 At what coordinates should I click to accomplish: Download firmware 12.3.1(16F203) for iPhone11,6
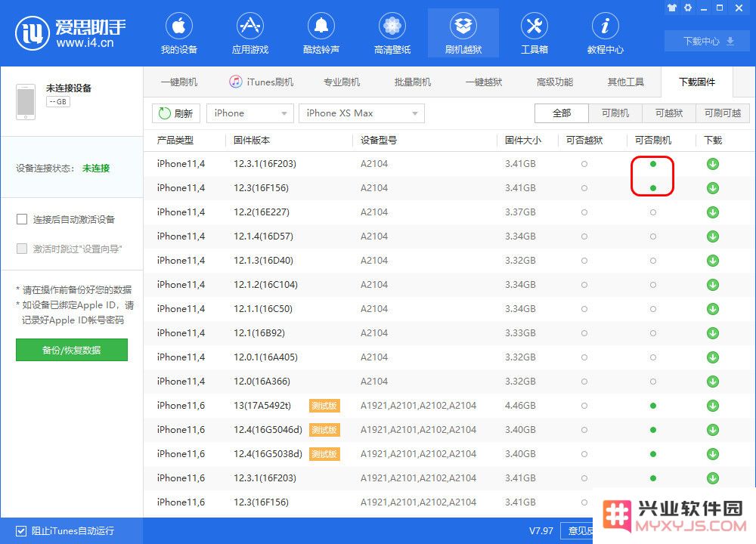coord(713,478)
